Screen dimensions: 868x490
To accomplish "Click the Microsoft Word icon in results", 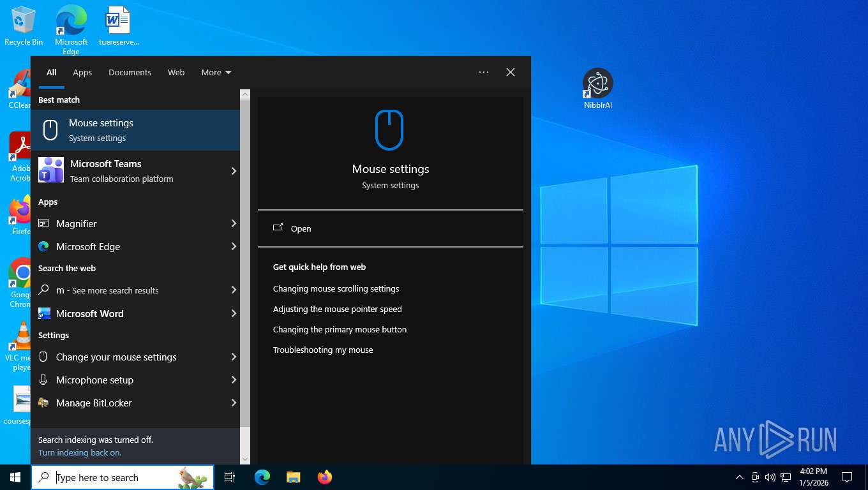I will 44,313.
